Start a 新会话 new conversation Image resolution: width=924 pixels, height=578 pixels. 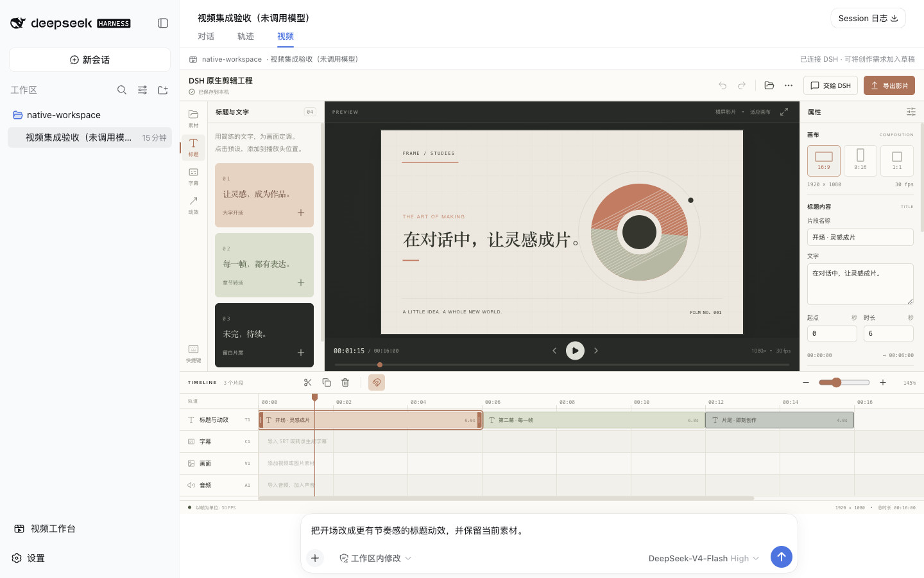[x=90, y=60]
